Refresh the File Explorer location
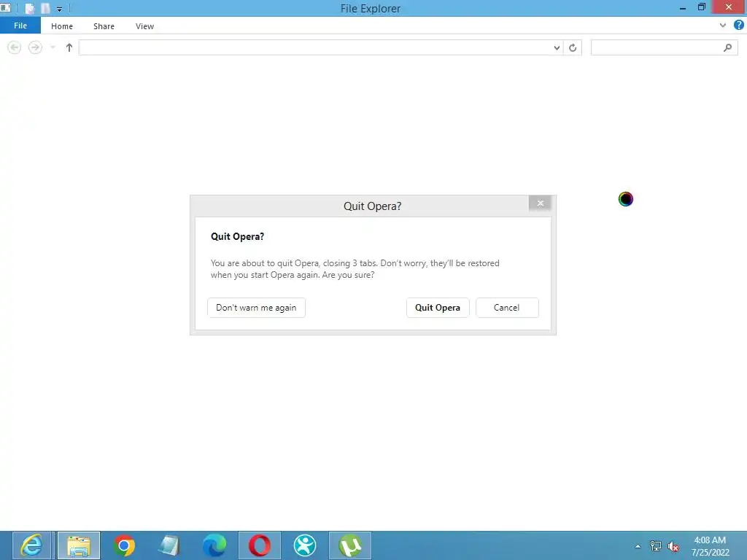Image resolution: width=747 pixels, height=560 pixels. 573,47
